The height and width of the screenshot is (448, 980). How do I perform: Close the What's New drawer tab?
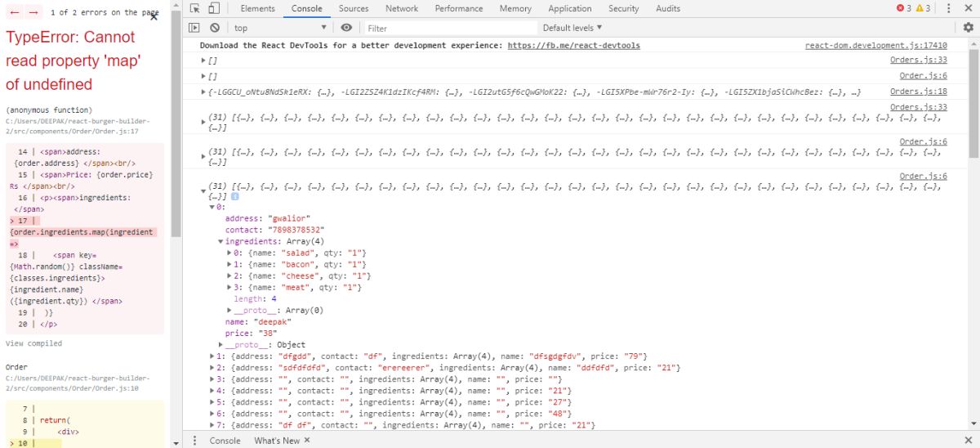point(307,441)
